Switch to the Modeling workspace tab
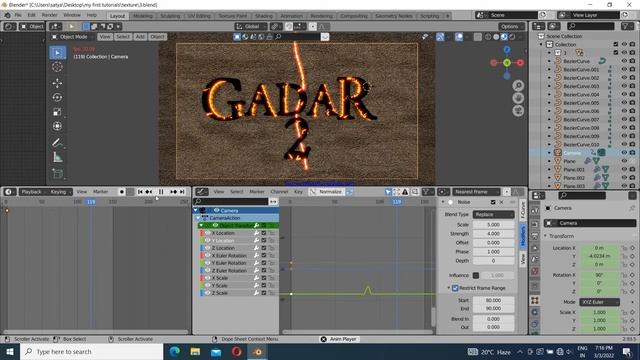The image size is (640, 360). [x=143, y=16]
